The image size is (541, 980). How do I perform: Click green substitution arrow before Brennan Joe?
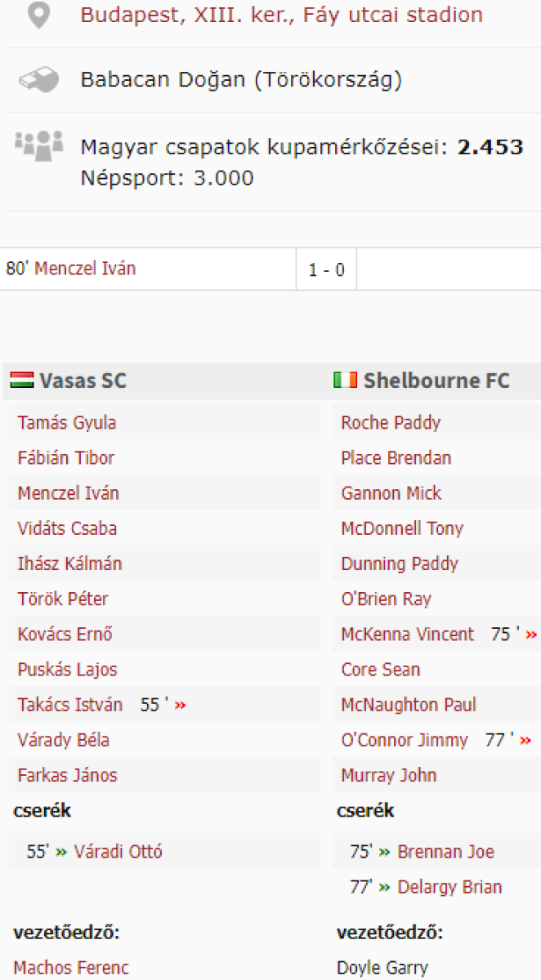click(385, 852)
